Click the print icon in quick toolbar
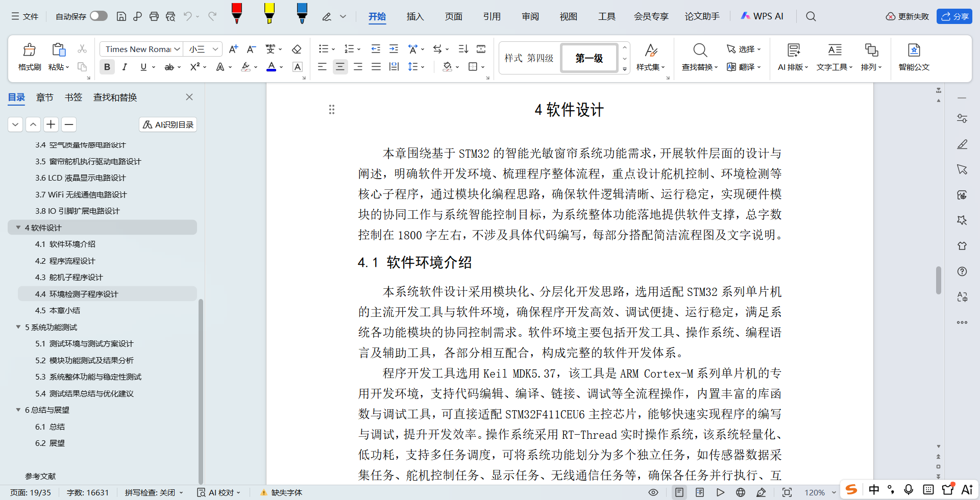Image resolution: width=980 pixels, height=500 pixels. pyautogui.click(x=154, y=16)
